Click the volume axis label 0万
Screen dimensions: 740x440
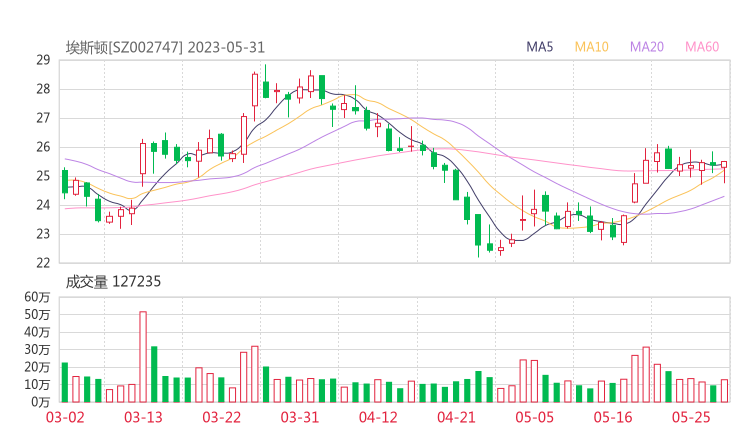41,402
